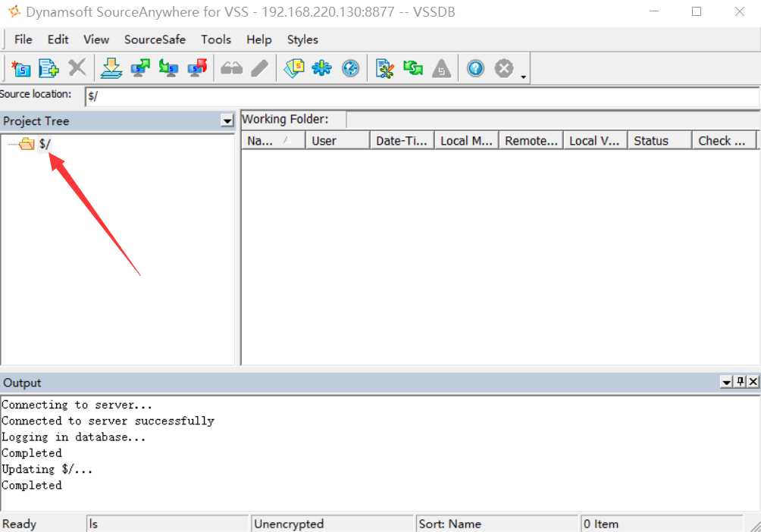
Task: Click the blue asterisk toolbar icon
Action: click(x=322, y=68)
